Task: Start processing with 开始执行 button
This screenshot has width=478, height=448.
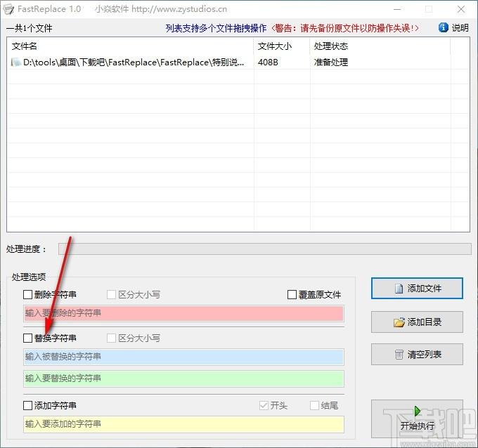Action: [x=417, y=419]
